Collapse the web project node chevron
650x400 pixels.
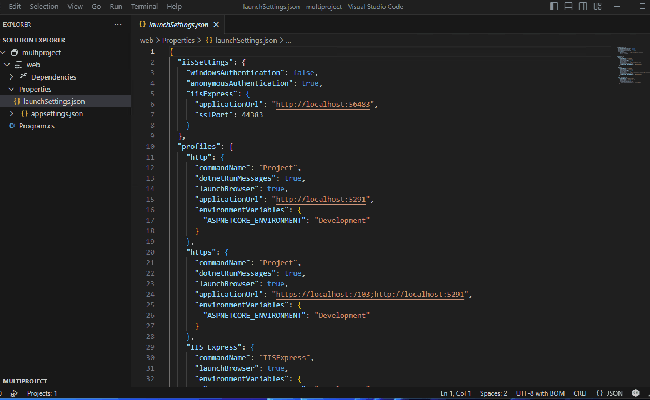tap(7, 65)
